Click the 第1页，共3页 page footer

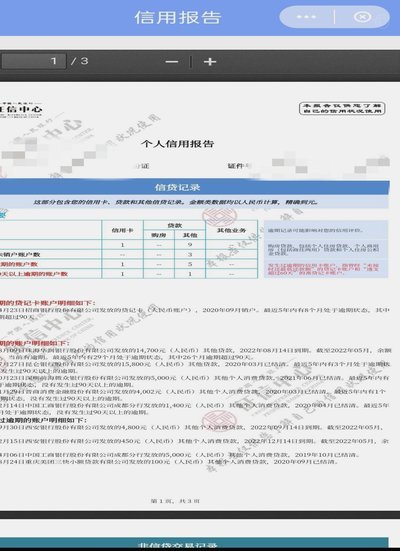[175, 501]
